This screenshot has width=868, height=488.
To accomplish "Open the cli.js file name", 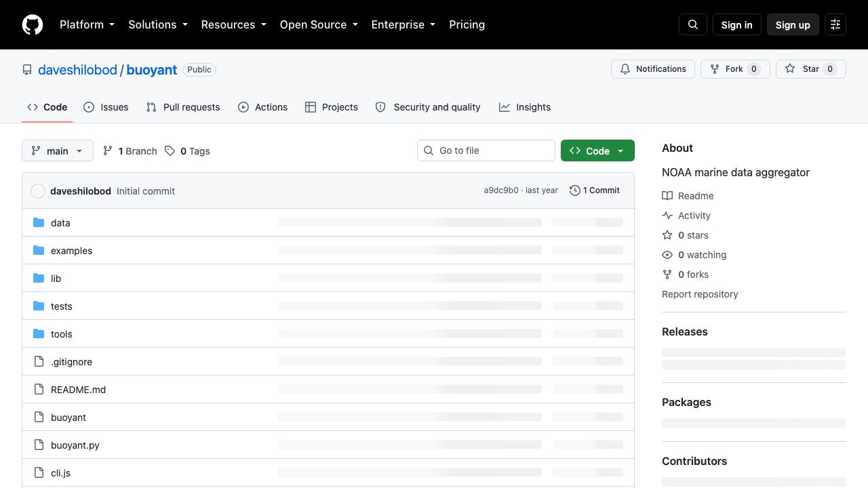I will [x=60, y=473].
